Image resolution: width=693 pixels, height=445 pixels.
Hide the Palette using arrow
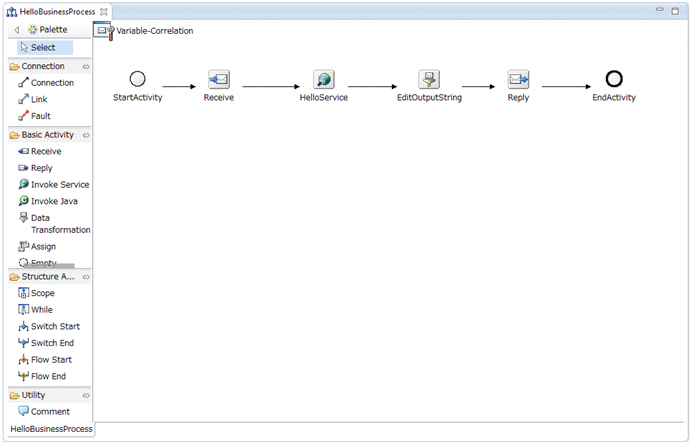pos(17,30)
